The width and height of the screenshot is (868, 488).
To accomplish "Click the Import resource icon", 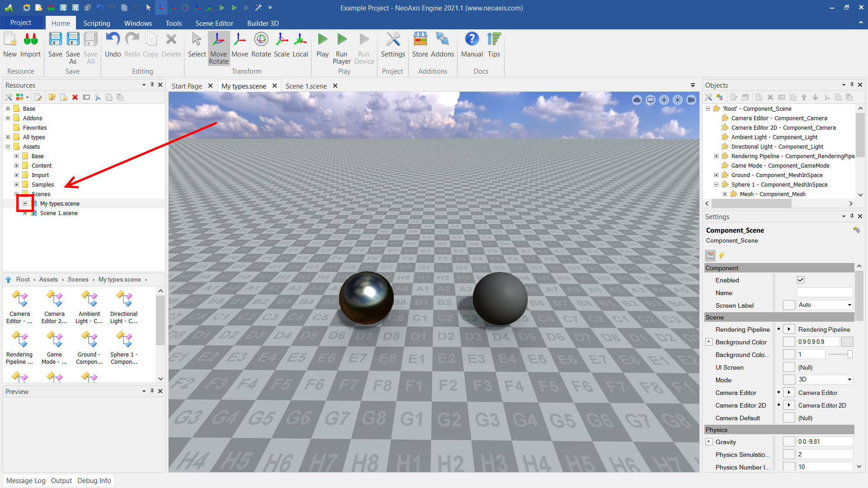I will (30, 45).
